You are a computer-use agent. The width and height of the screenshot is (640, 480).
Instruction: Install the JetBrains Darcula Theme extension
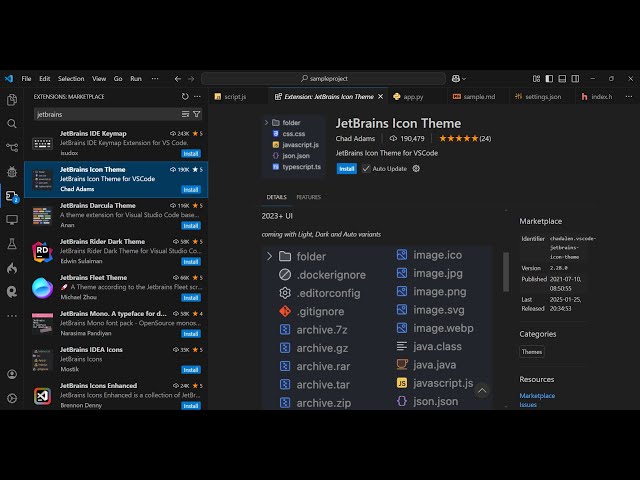(x=190, y=226)
